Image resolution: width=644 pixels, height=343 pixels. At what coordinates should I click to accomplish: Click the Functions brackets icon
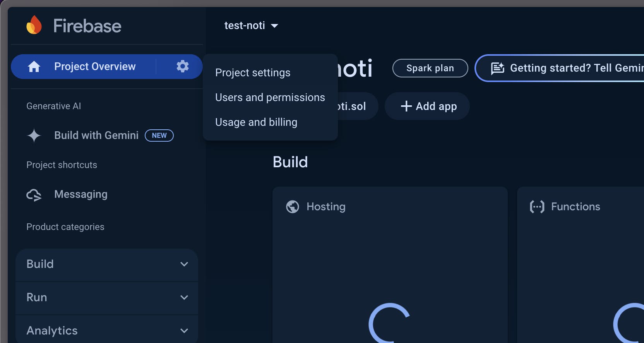[x=537, y=207]
